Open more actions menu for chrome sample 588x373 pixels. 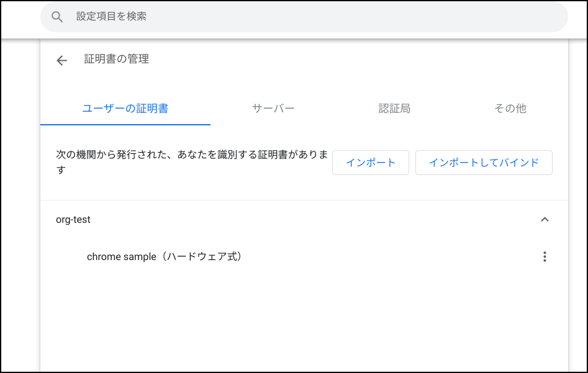tap(545, 257)
